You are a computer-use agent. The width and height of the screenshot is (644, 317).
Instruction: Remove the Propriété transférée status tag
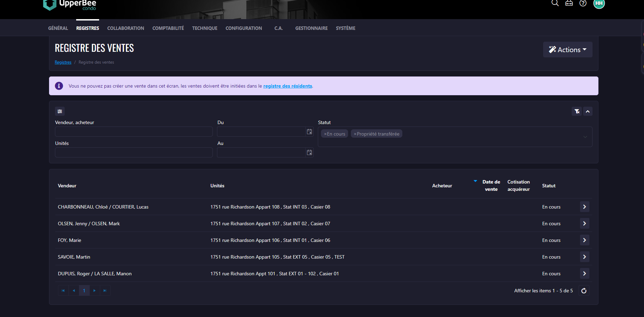coord(355,134)
